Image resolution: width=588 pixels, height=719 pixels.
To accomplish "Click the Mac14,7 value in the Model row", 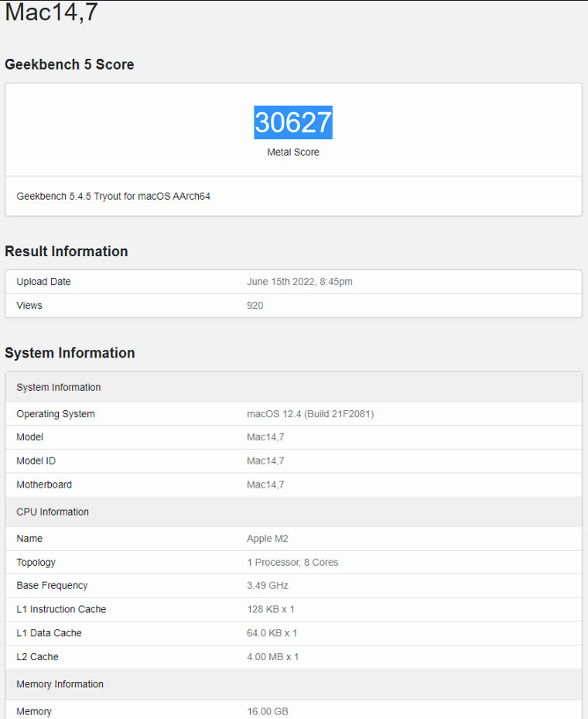I will tap(265, 437).
